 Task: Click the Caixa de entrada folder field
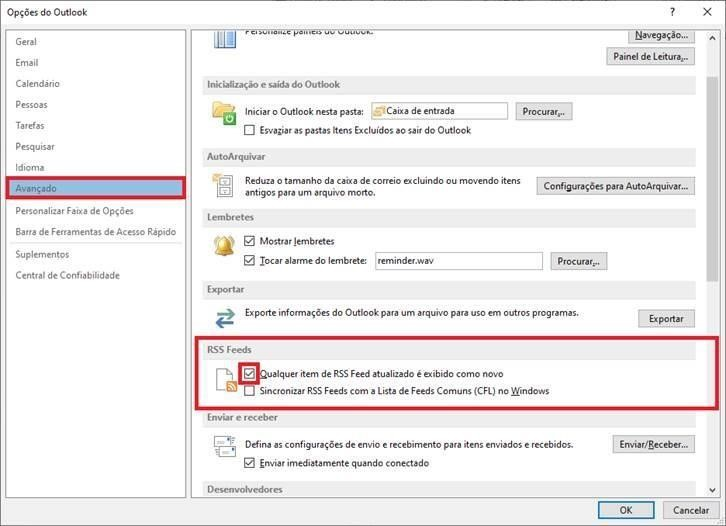click(439, 111)
